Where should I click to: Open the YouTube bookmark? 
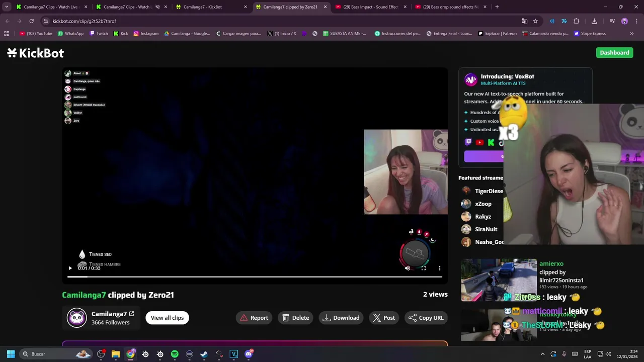[36, 34]
